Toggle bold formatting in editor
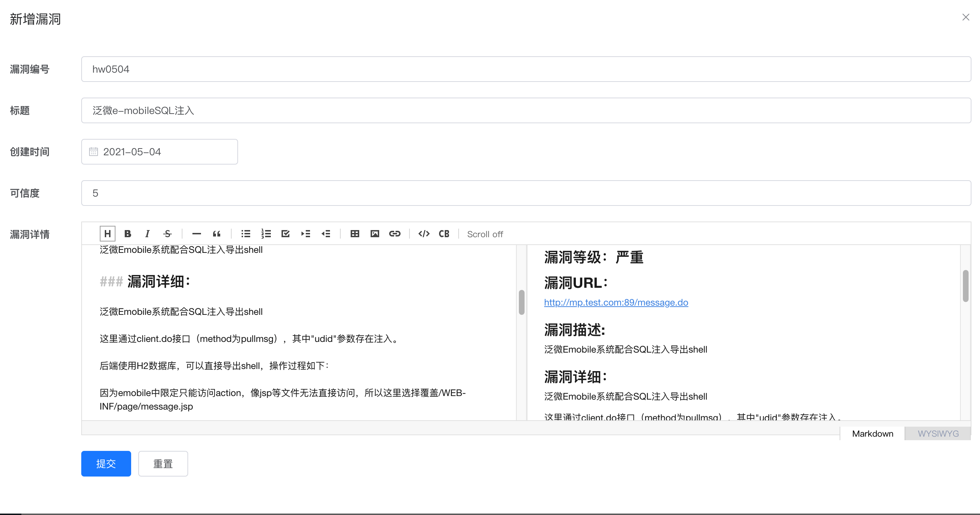Viewport: 980px width, 515px height. [x=128, y=234]
